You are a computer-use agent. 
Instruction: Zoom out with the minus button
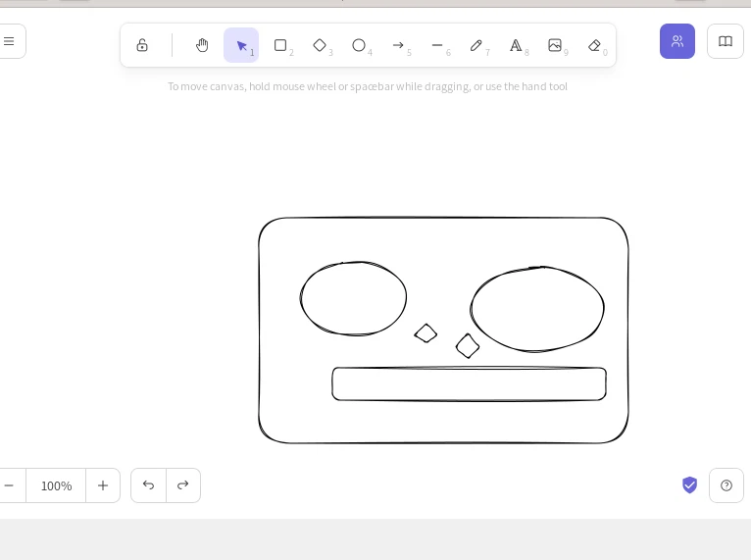[x=10, y=485]
